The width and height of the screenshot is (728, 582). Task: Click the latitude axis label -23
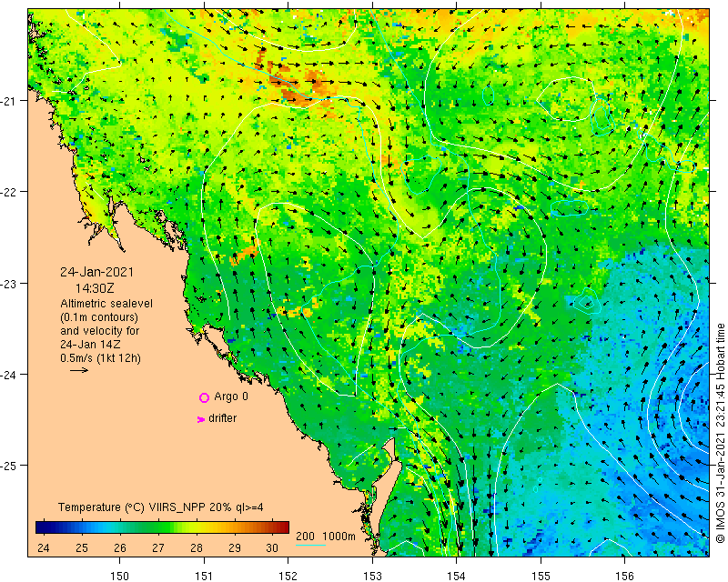coord(7,283)
